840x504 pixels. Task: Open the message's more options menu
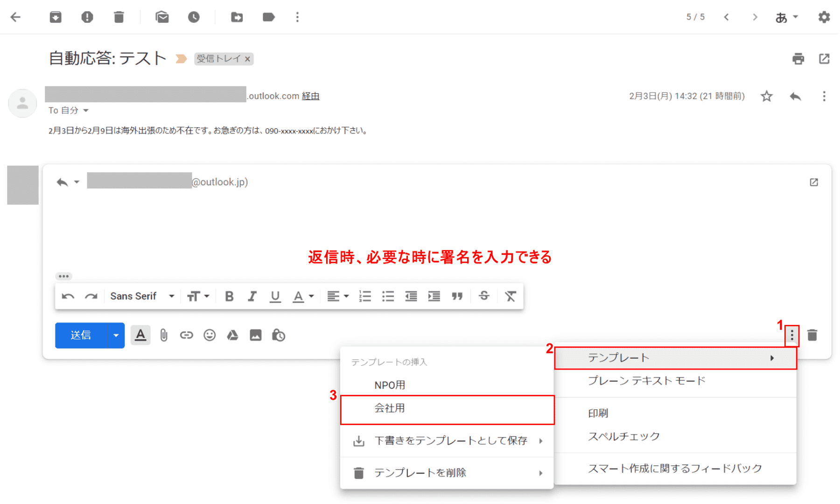click(x=824, y=96)
